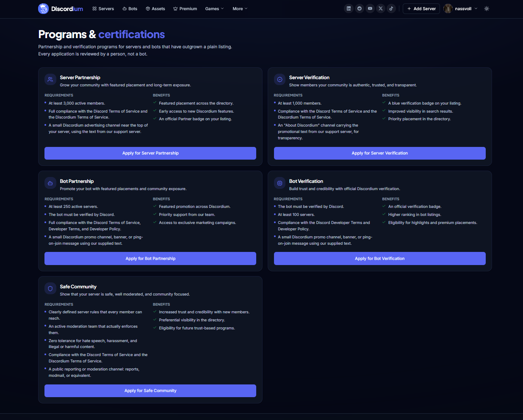The image size is (523, 420).
Task: Toggle the light/dark theme sun icon
Action: (487, 8)
